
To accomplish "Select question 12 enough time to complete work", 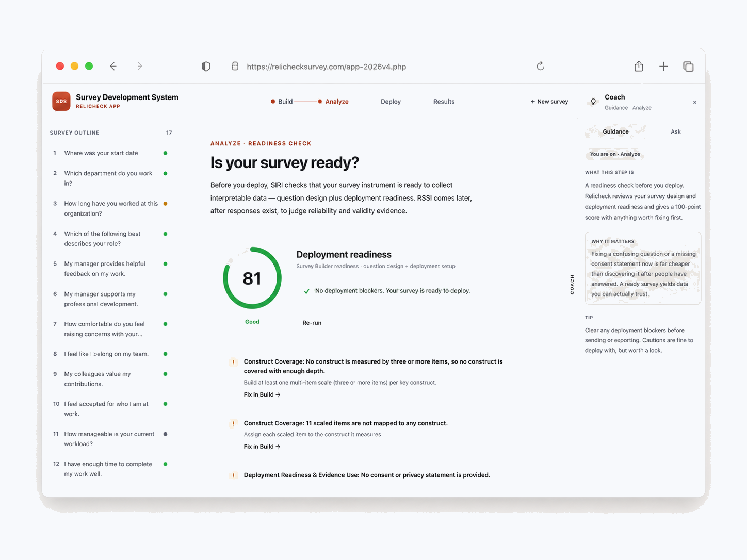I will click(110, 469).
